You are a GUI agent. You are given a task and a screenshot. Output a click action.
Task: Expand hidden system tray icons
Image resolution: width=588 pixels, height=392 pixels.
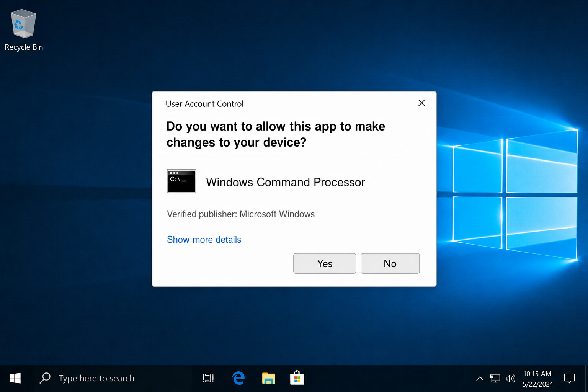[x=480, y=379]
